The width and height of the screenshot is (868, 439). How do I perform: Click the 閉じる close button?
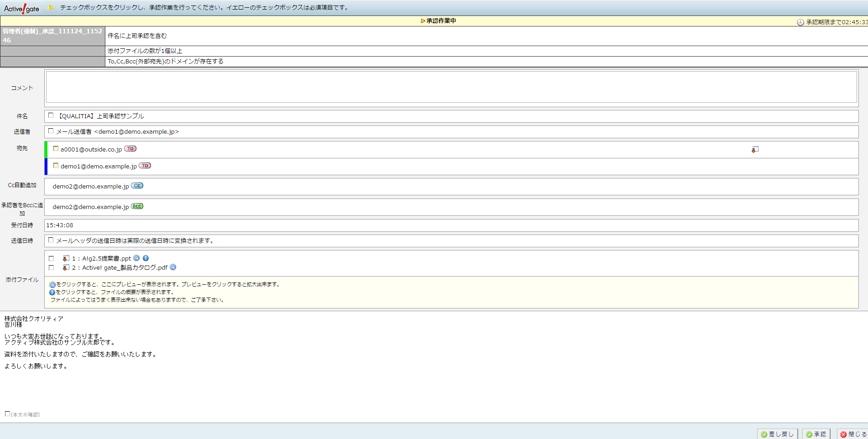point(852,434)
